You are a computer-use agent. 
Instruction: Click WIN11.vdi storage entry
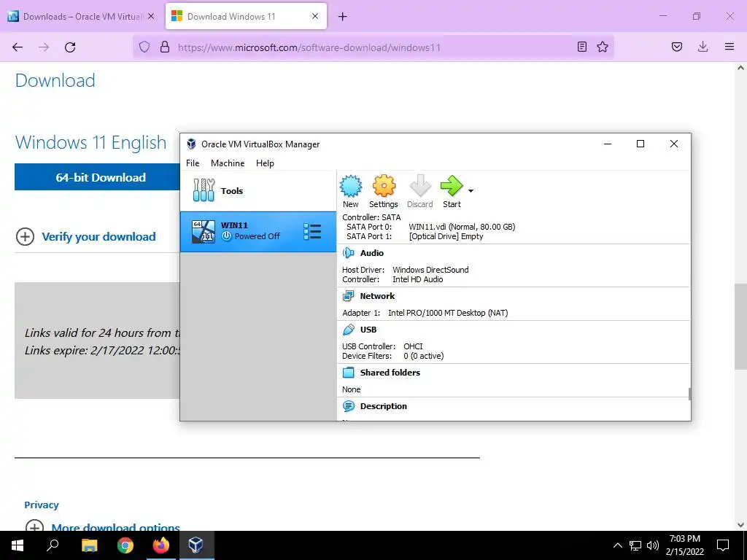coord(462,227)
